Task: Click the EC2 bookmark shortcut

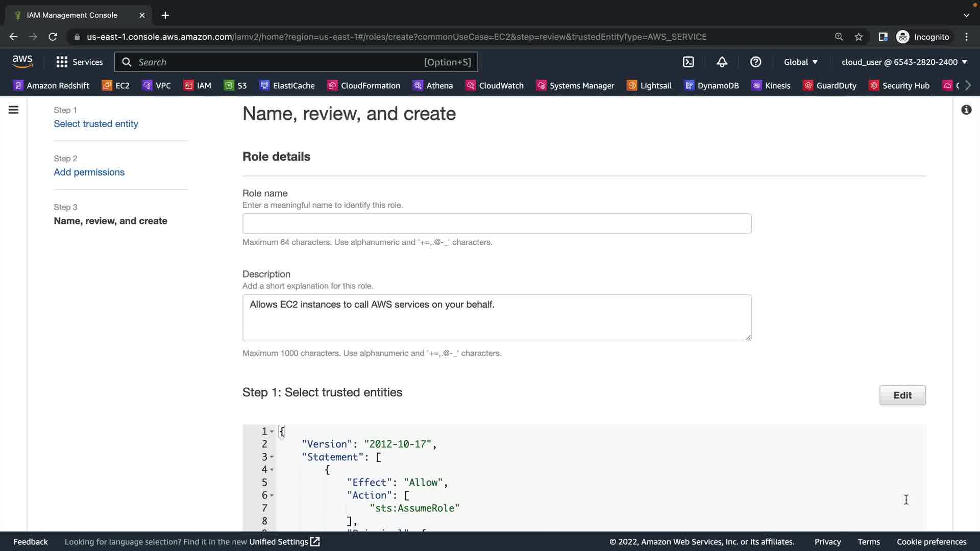Action: [x=116, y=85]
